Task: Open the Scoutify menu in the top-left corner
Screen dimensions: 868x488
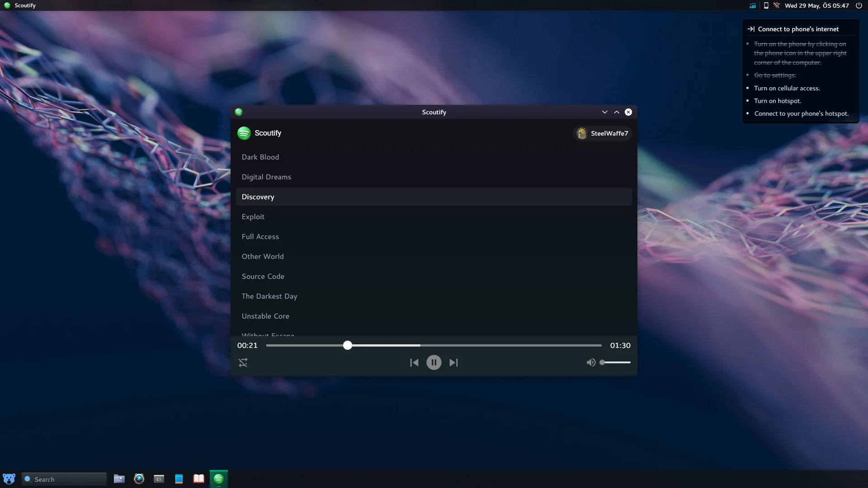Action: click(x=19, y=5)
